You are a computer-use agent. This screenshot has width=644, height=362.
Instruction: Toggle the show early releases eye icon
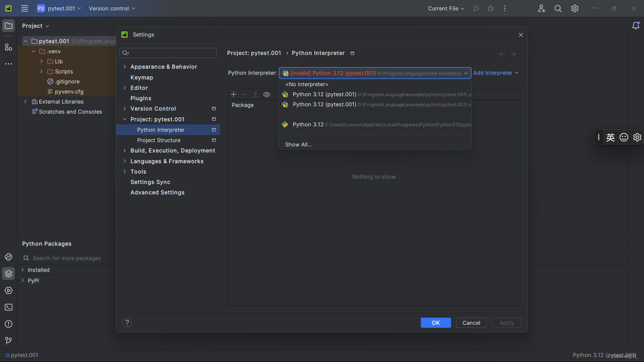(x=267, y=95)
